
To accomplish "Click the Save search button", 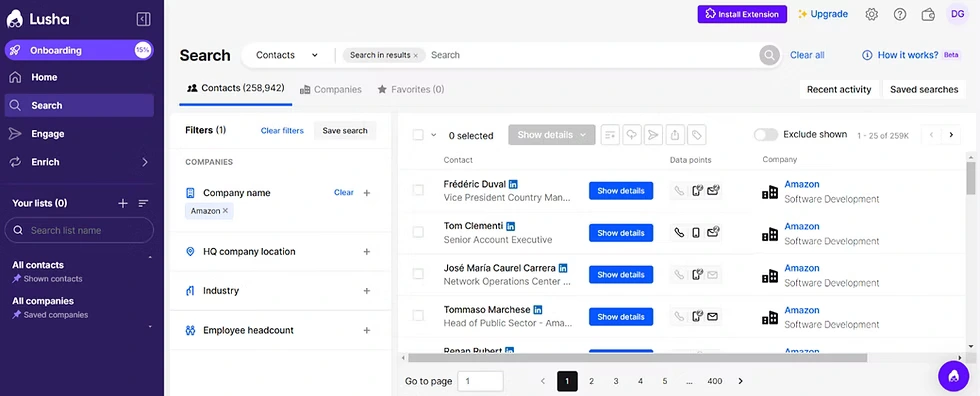I will coord(345,131).
